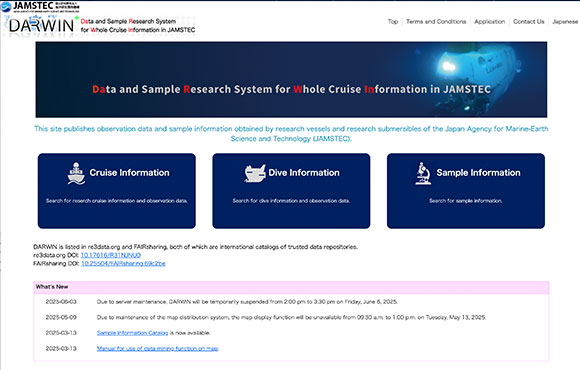The image size is (580, 370).
Task: Click the site description paragraph about JAMSTEC
Action: pyautogui.click(x=291, y=134)
